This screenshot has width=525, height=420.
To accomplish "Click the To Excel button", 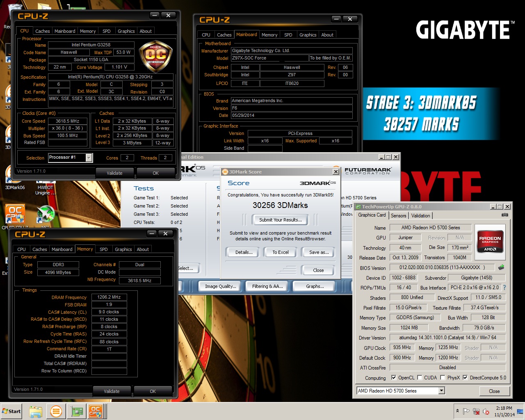I will pyautogui.click(x=281, y=252).
